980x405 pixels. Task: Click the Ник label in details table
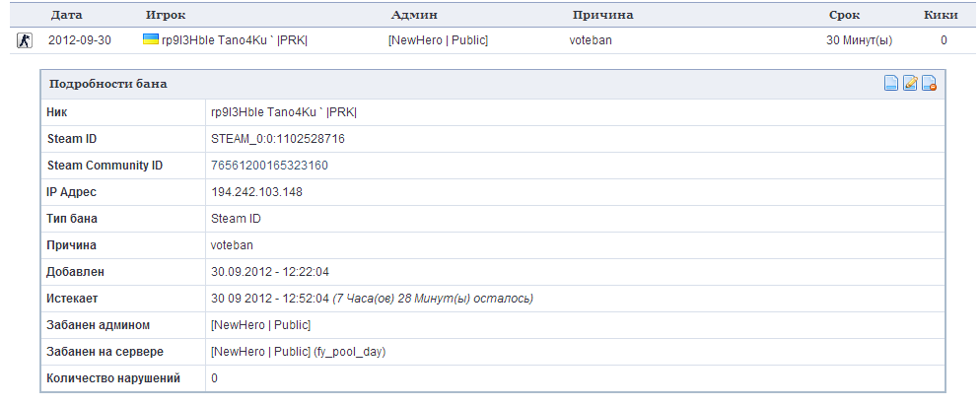point(57,112)
